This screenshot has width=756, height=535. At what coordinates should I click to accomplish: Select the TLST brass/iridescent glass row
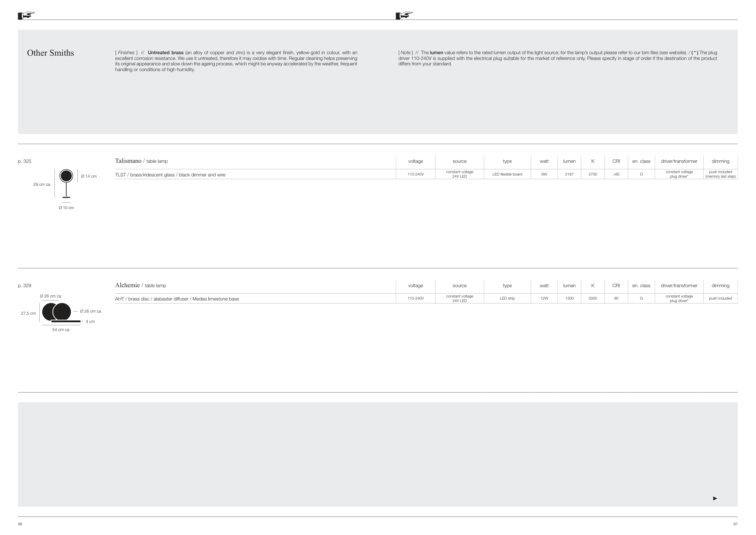(x=170, y=175)
